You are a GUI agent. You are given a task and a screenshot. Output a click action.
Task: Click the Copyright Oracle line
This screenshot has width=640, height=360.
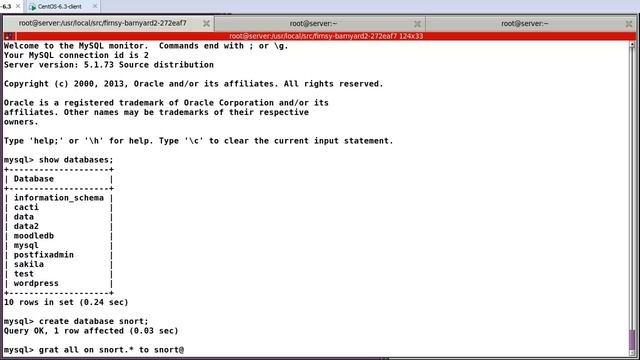point(194,84)
